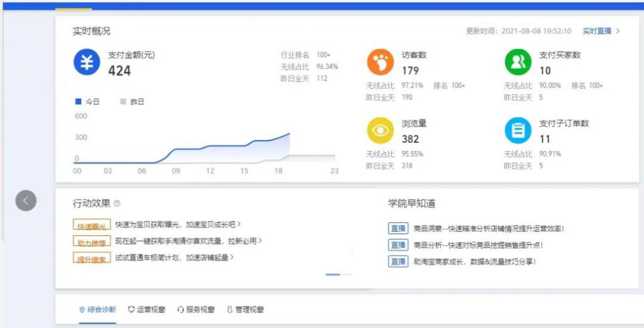
Task: Toggle the 昨日 chart legend
Action: 132,101
